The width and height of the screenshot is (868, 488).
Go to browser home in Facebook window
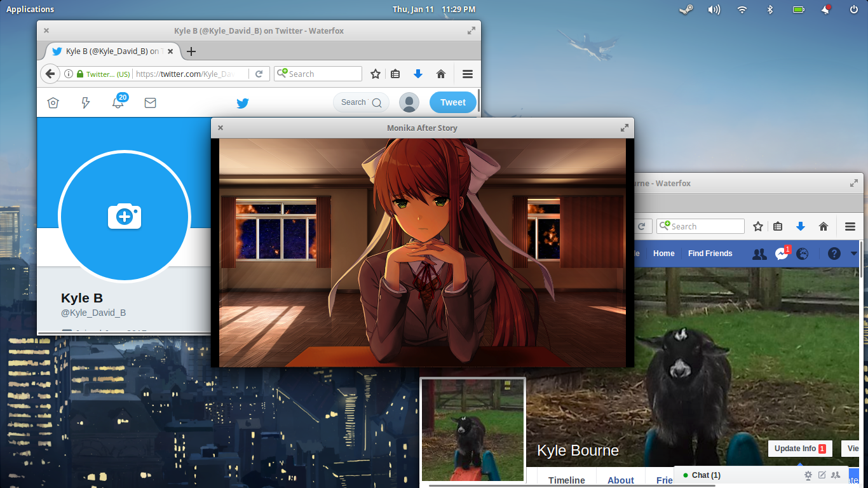tap(824, 226)
